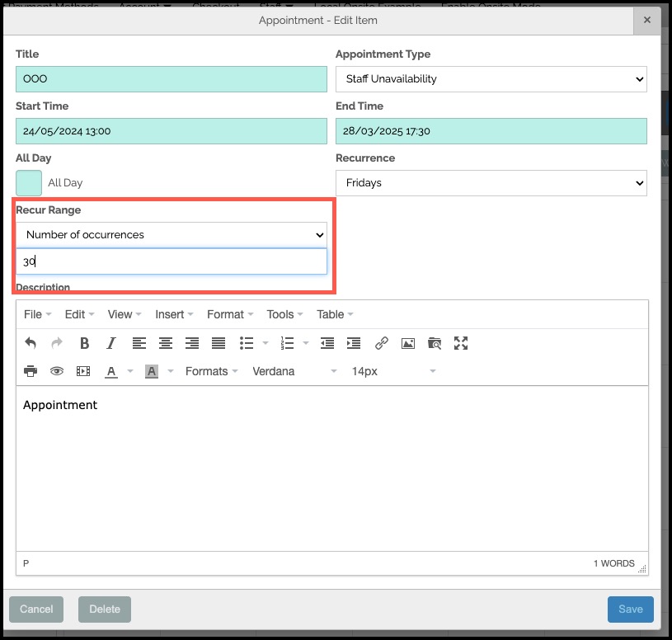Preview the content with eye icon
The height and width of the screenshot is (640, 672).
[57, 371]
